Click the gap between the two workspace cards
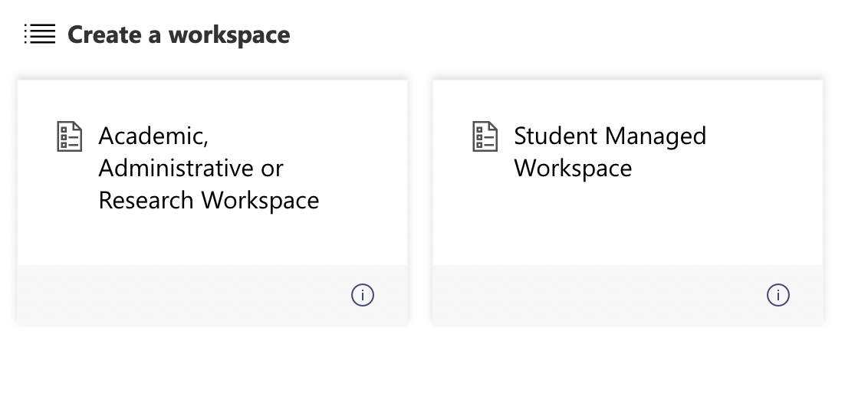The height and width of the screenshot is (400, 868). click(420, 201)
